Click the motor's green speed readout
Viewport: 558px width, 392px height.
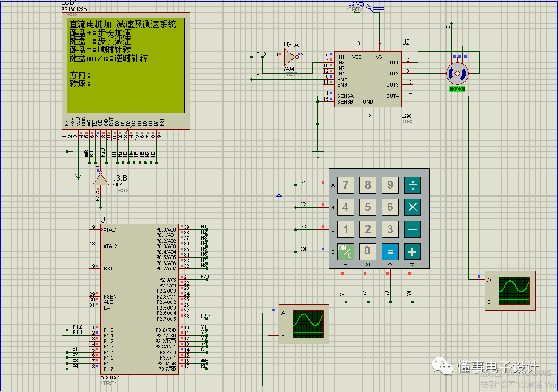coord(457,89)
